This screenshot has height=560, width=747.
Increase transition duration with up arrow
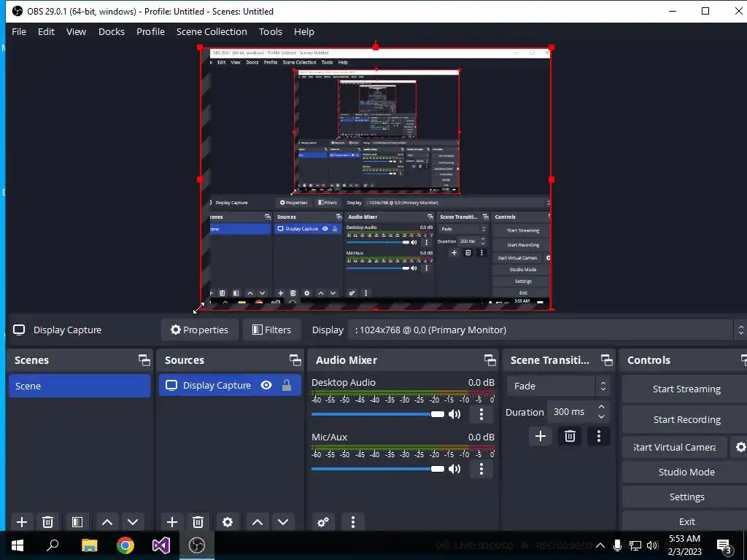pos(602,407)
